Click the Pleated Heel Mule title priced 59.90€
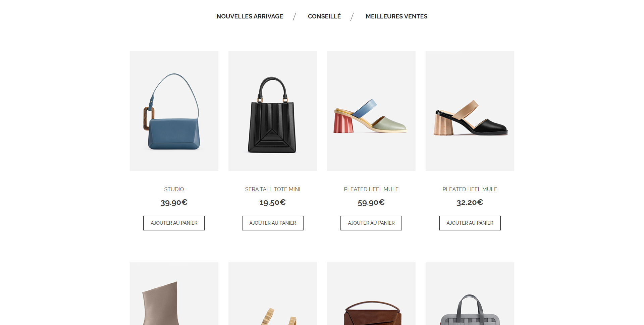The image size is (644, 325). click(371, 189)
